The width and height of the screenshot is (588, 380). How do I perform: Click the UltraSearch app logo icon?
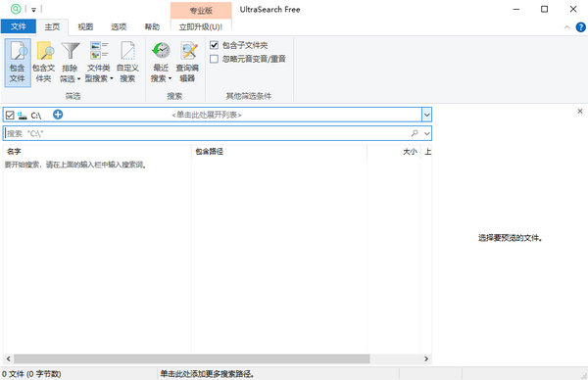point(16,9)
